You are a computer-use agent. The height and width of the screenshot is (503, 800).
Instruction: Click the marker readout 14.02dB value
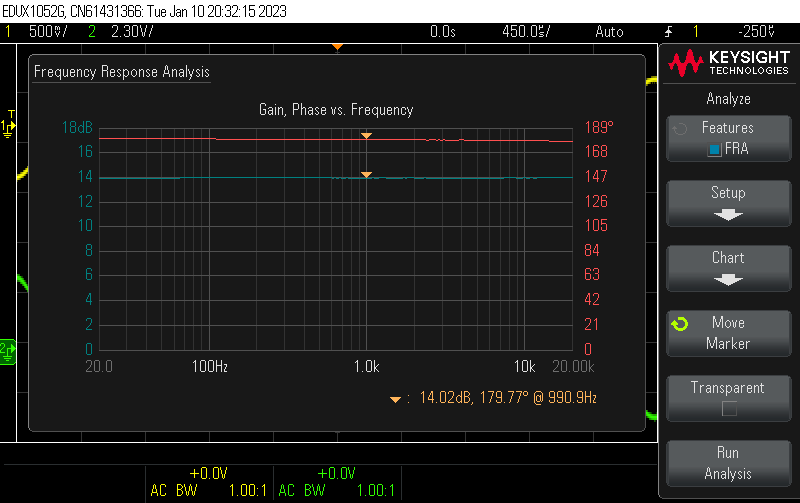click(445, 397)
